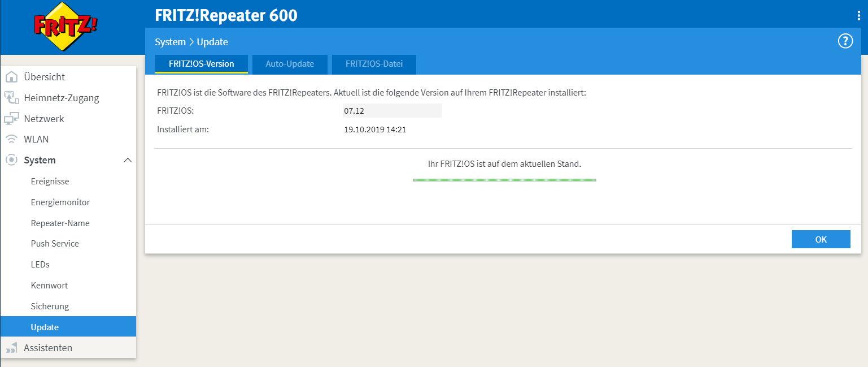Click the install date 19.10.2019 14:21
The height and width of the screenshot is (367, 868).
(375, 129)
